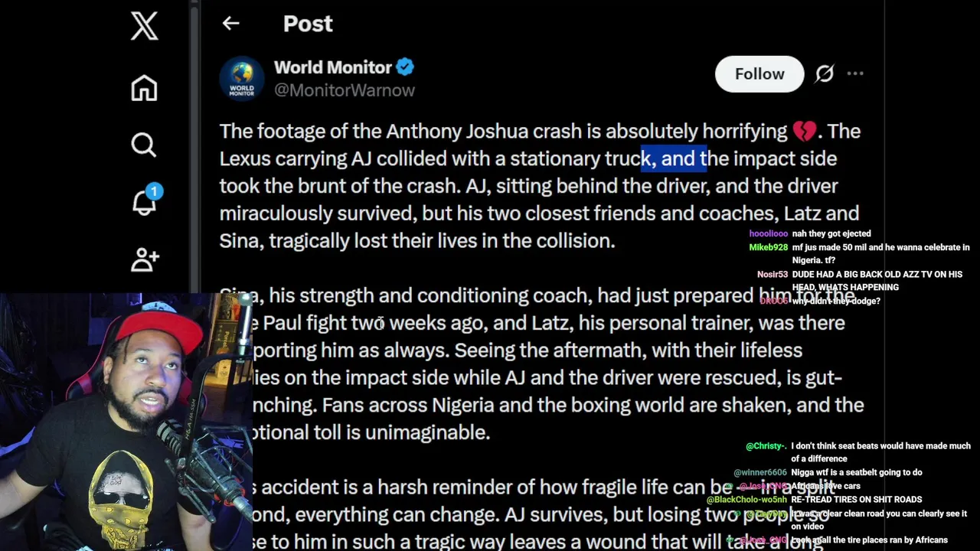This screenshot has width=980, height=551.
Task: Follow the World Monitor account
Action: coord(759,73)
